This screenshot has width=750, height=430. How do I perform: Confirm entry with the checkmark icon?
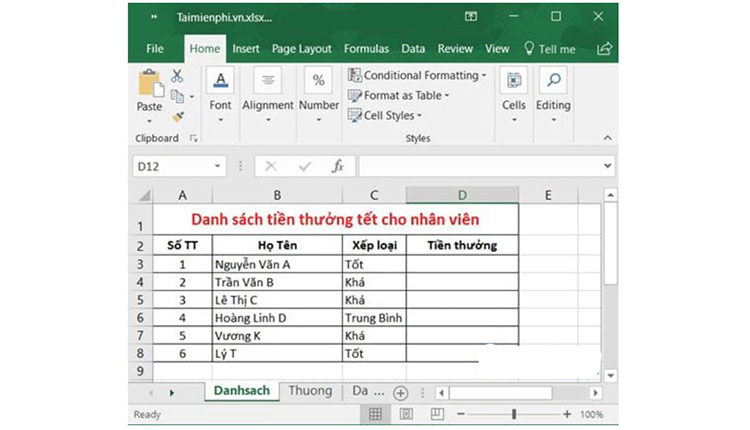pos(305,166)
